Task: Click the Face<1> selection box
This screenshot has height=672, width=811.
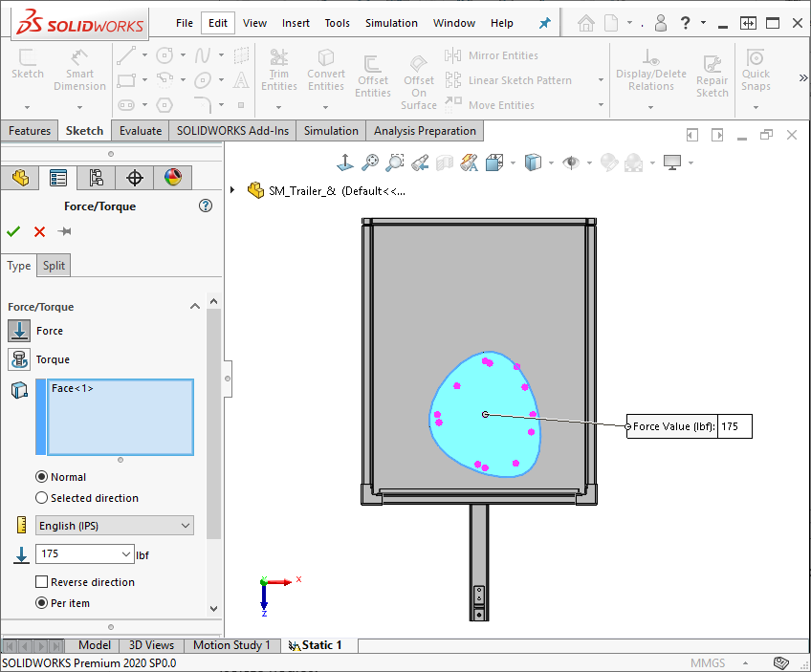Action: pyautogui.click(x=121, y=417)
